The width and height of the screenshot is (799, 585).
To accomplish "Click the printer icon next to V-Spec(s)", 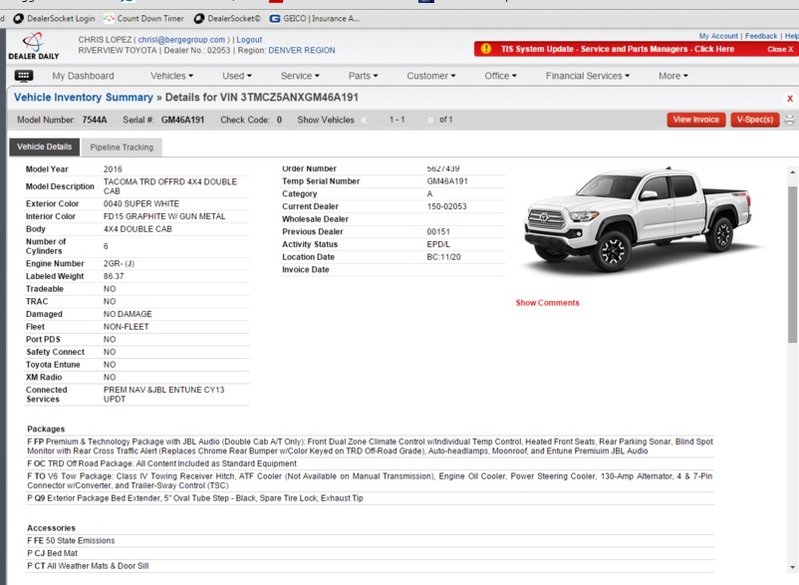I will pos(789,120).
